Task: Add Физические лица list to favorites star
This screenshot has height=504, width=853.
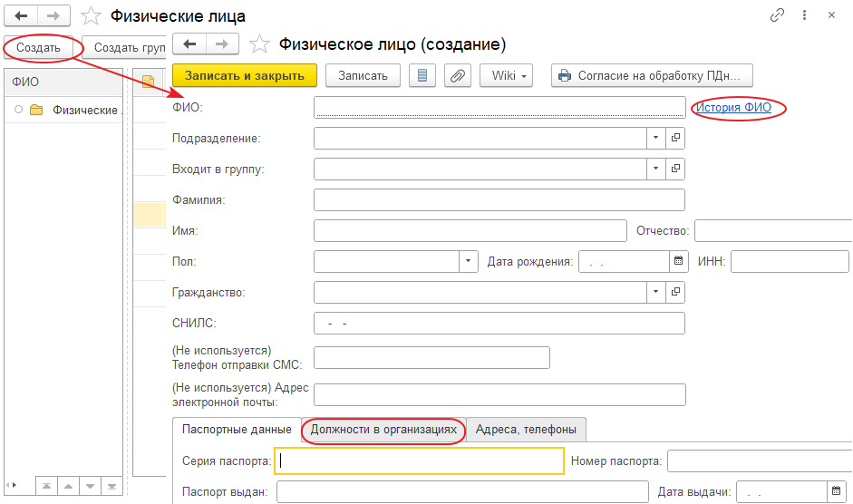Action: 91,16
